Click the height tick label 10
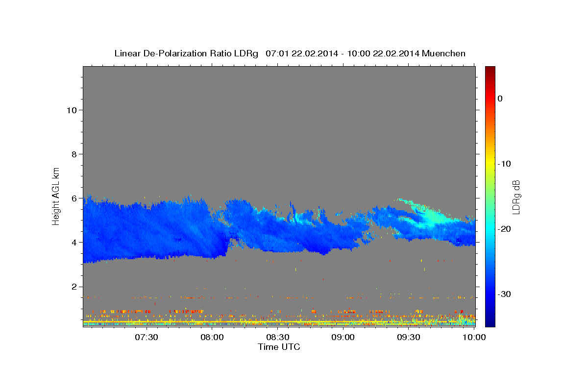The width and height of the screenshot is (588, 392). pyautogui.click(x=71, y=110)
